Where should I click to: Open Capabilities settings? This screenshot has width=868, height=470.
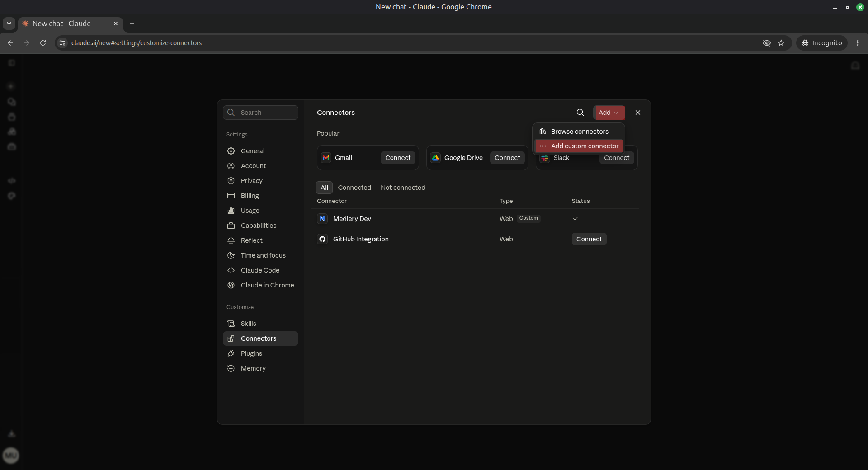point(260,226)
